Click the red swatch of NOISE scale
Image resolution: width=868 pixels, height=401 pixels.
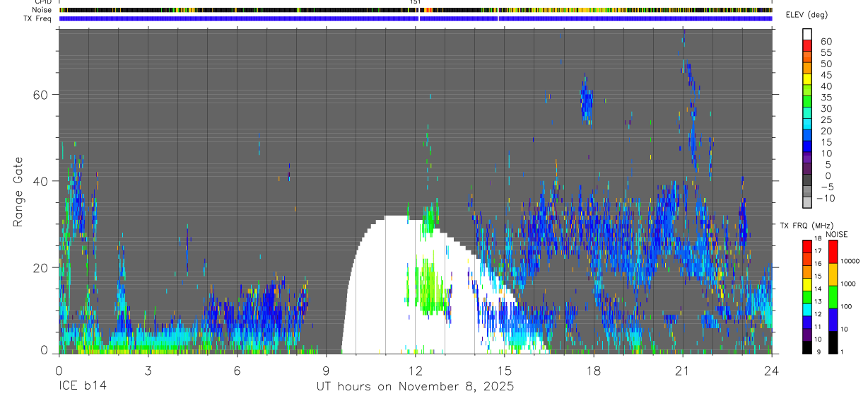pyautogui.click(x=833, y=252)
